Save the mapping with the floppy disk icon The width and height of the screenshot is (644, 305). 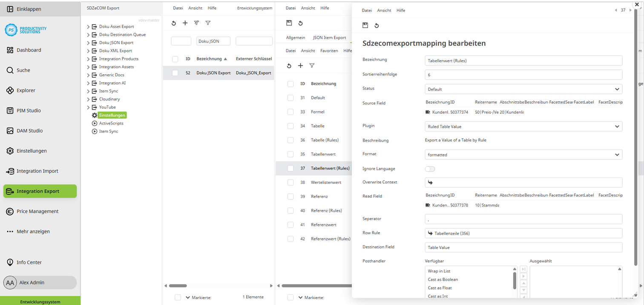point(365,25)
